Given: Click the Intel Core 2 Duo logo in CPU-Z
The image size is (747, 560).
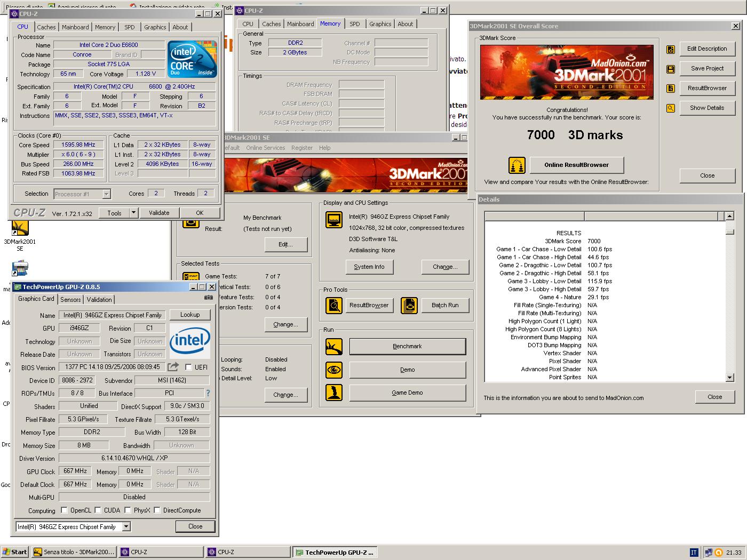Looking at the screenshot, I should (x=192, y=59).
